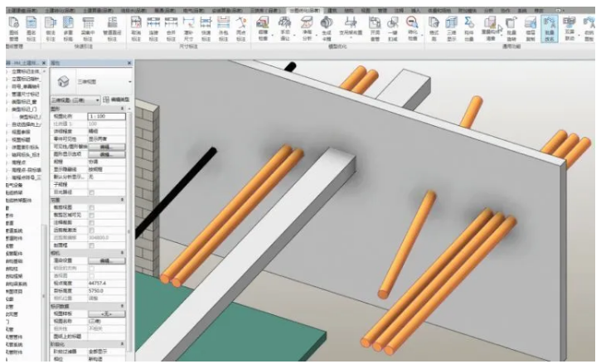Open the 图纸管理 drawing management tool
The height and width of the screenshot is (364, 601).
point(14,29)
